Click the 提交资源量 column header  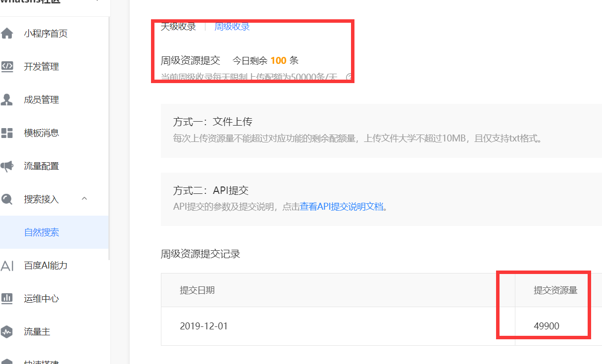555,290
